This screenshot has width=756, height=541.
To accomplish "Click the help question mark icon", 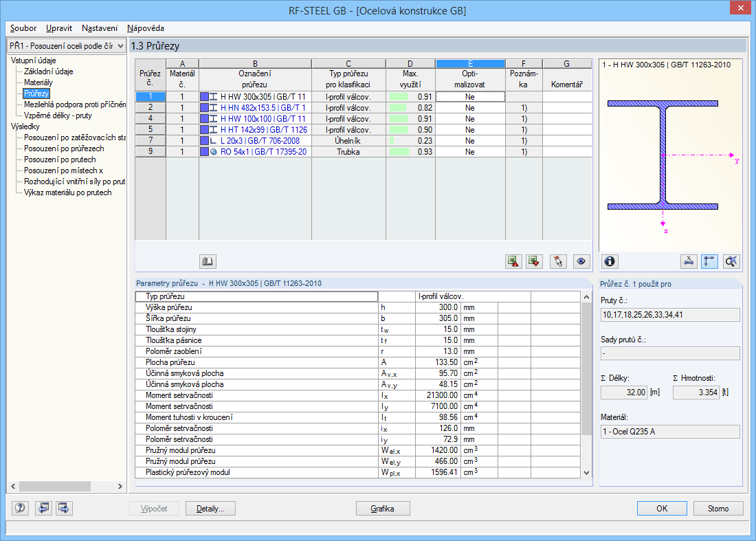I will [20, 508].
